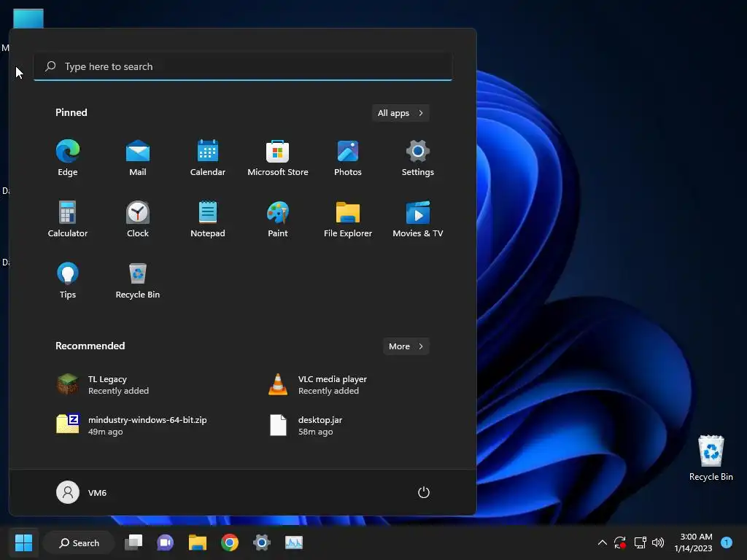Show hidden system tray icons
The height and width of the screenshot is (560, 747).
602,542
